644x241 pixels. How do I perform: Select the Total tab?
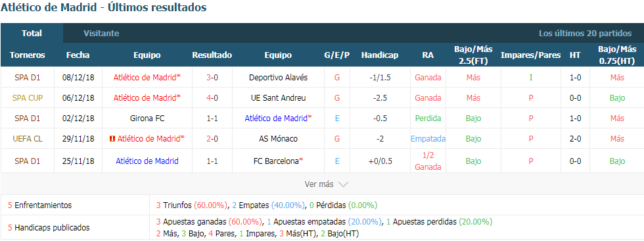(x=32, y=34)
